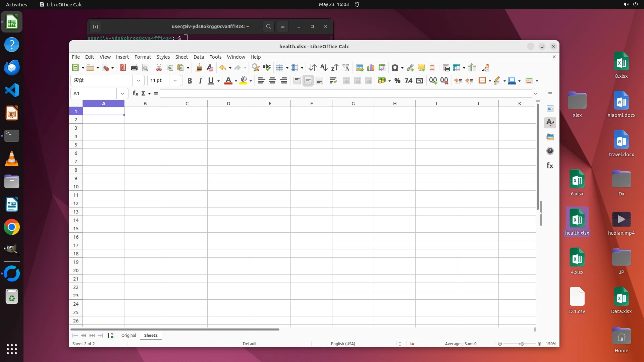The width and height of the screenshot is (644, 362).
Task: Click the formula input line
Action: 345,94
